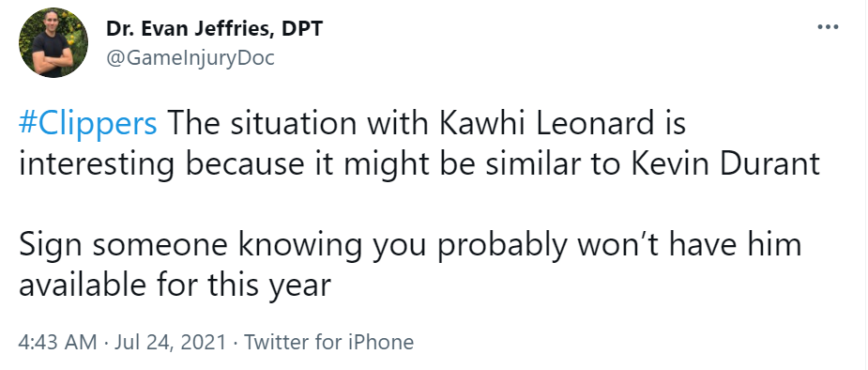Click the 'DPT' credential in the display name
The width and height of the screenshot is (868, 370).
302,29
